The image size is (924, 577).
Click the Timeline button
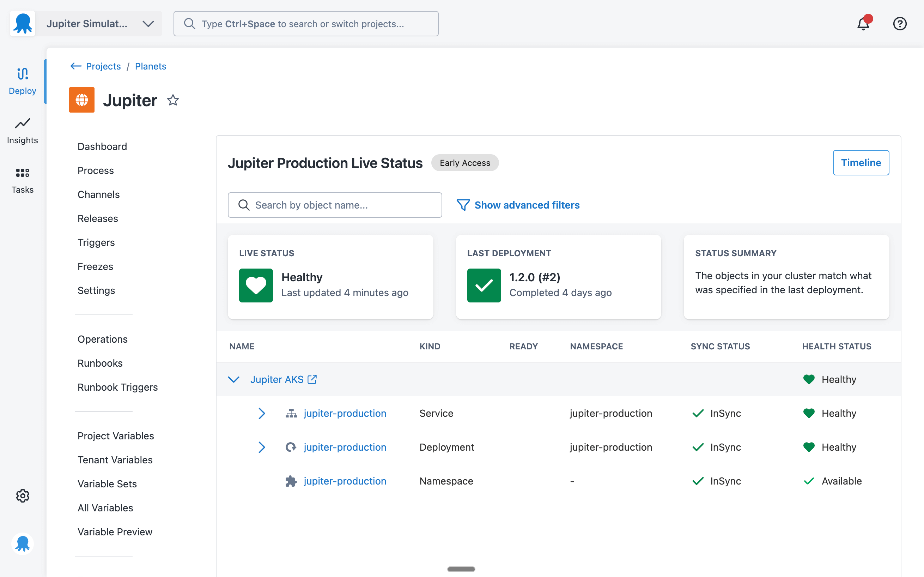pyautogui.click(x=860, y=163)
